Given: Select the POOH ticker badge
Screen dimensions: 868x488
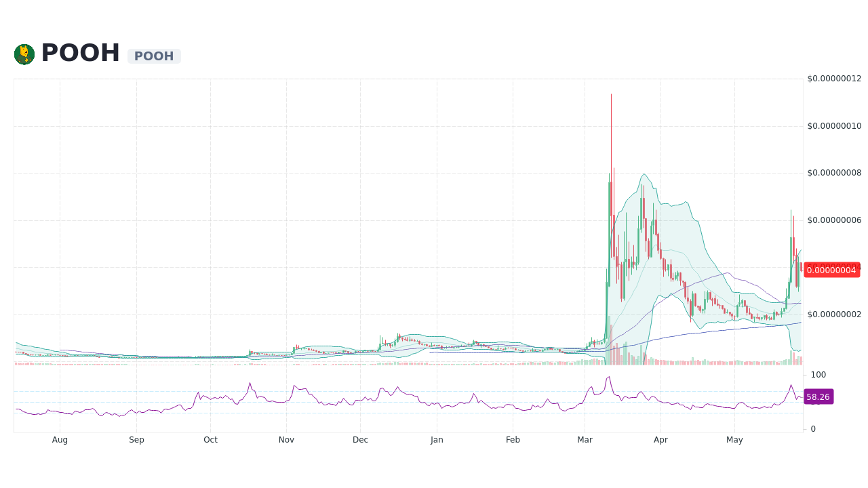Looking at the screenshot, I should pos(154,56).
